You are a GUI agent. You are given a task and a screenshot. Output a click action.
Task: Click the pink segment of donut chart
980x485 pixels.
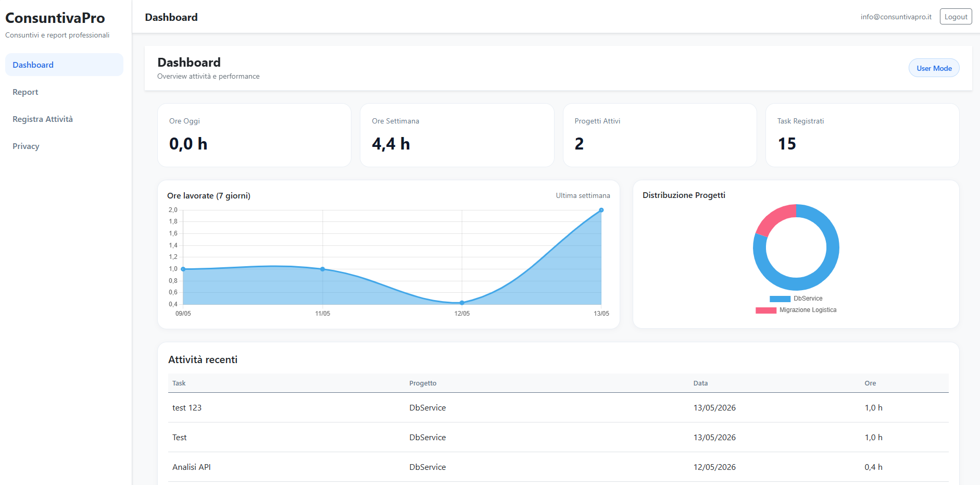[773, 218]
